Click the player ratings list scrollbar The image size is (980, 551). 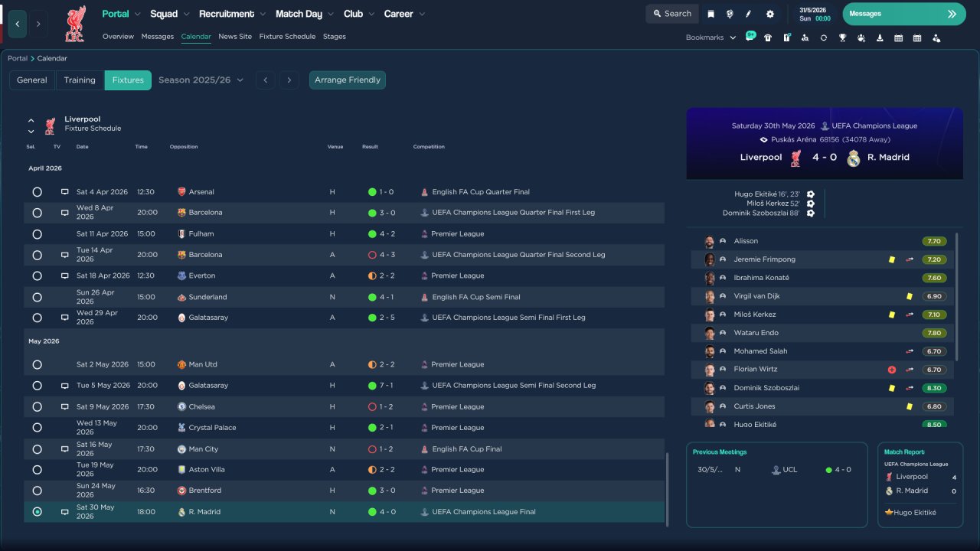point(956,297)
